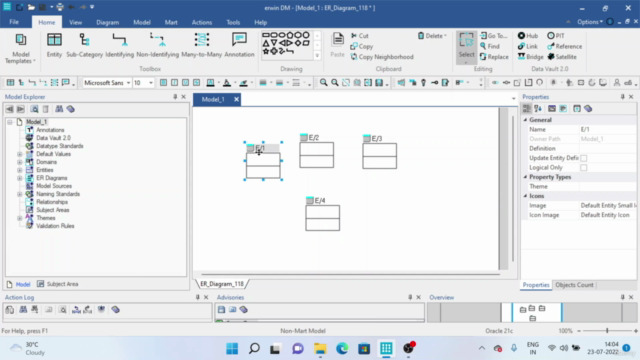Open the Help ribbon tab
This screenshot has width=640, height=360.
pyautogui.click(x=260, y=22)
